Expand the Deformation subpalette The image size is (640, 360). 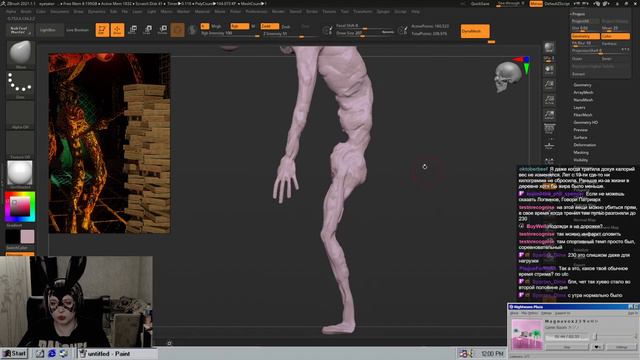(x=584, y=145)
